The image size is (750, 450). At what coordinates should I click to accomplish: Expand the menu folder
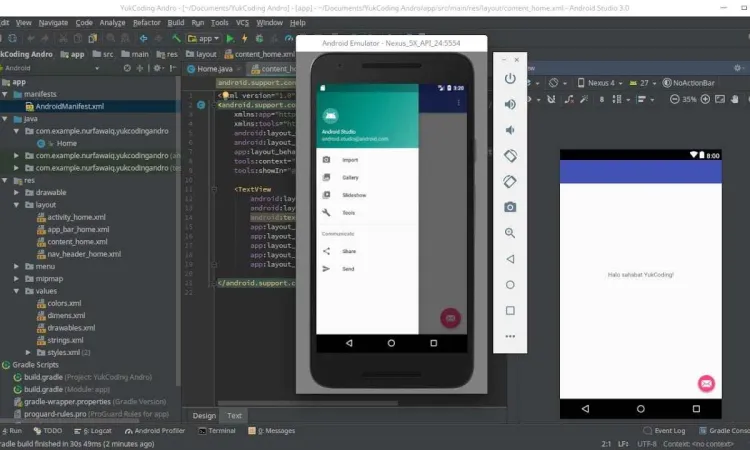[x=16, y=266]
